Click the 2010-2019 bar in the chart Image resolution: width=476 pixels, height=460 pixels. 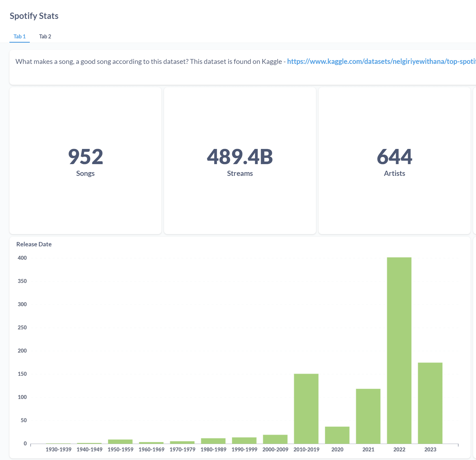(x=306, y=409)
